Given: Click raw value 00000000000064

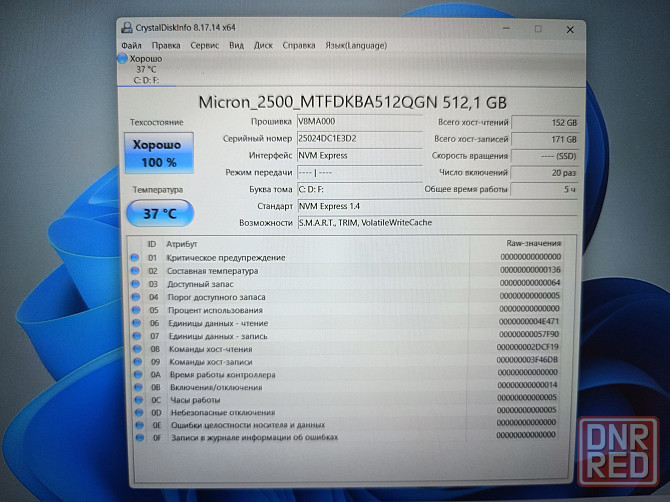Looking at the screenshot, I should pyautogui.click(x=530, y=283).
